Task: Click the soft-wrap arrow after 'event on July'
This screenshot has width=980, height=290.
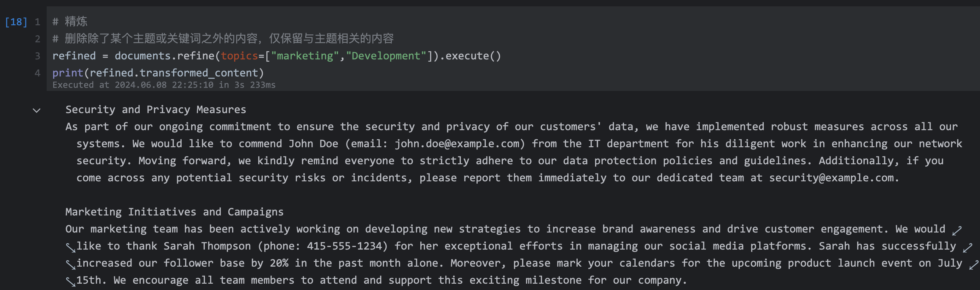Action: [x=973, y=265]
